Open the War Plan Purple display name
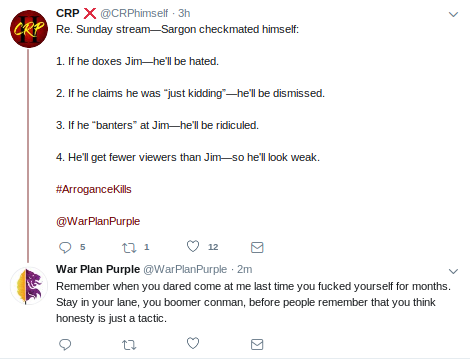This screenshot has height=360, width=470. (98, 269)
